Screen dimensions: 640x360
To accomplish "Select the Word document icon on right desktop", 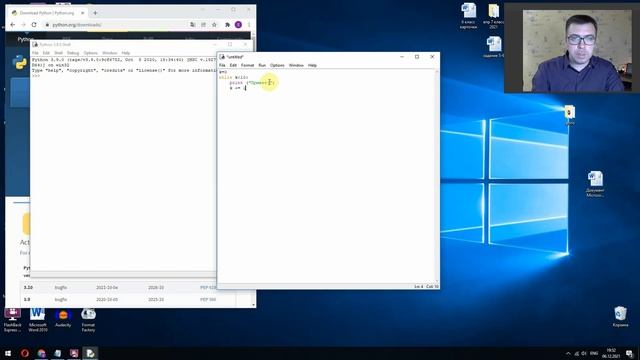I will [x=595, y=184].
